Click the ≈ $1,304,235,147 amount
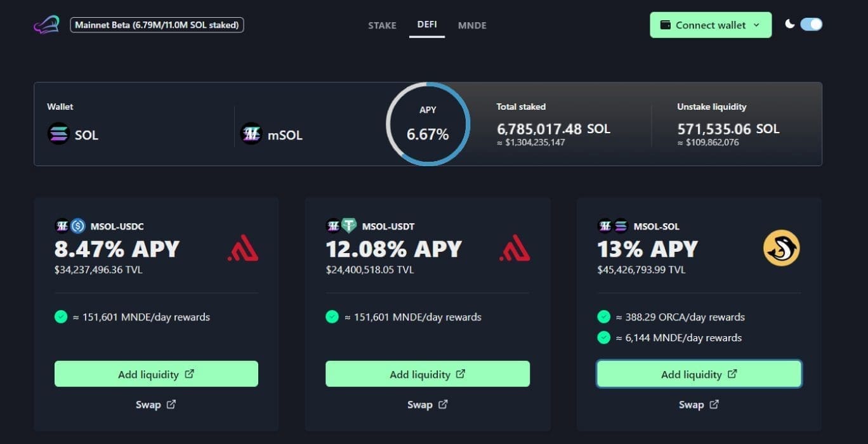868x444 pixels. pos(531,143)
